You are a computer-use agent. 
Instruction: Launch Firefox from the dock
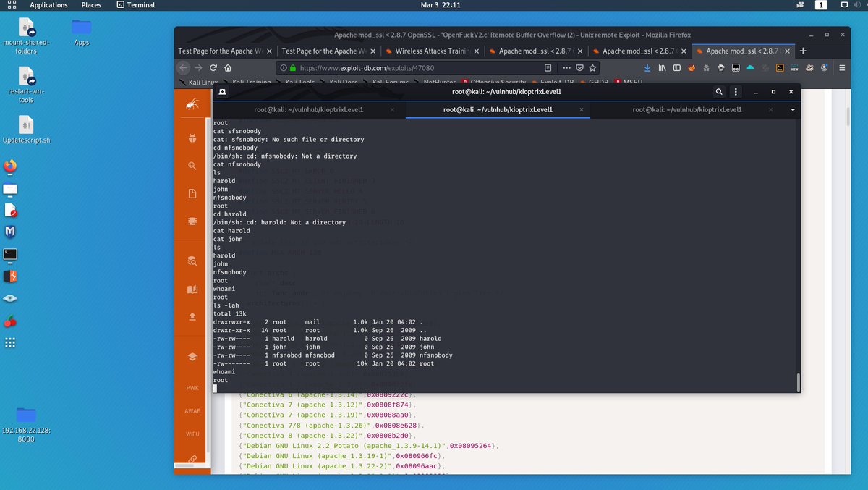pos(10,166)
